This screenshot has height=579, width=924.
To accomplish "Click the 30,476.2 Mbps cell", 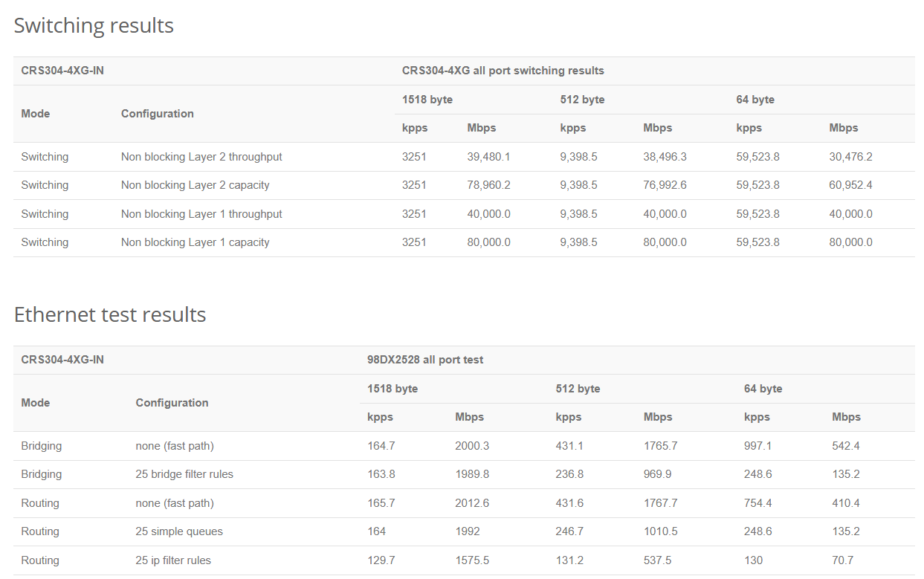I will click(x=850, y=158).
